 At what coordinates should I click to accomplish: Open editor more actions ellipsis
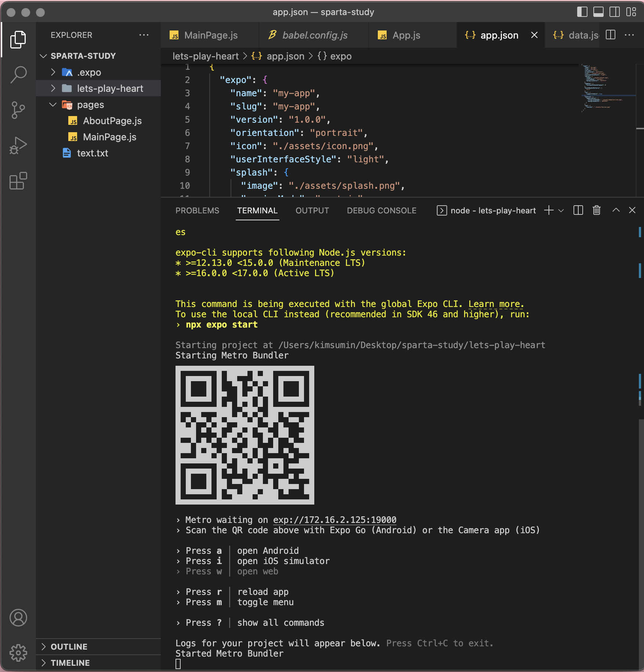[x=629, y=35]
